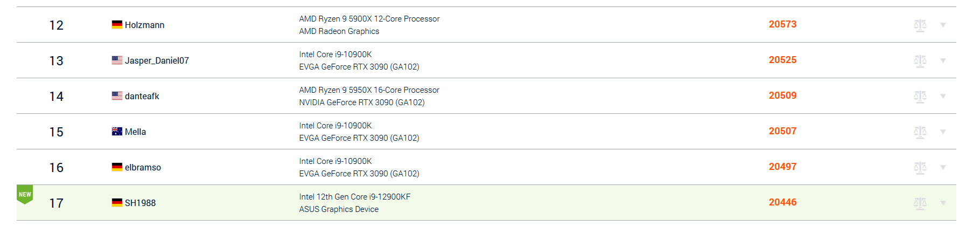Open score 20446 result page
Image resolution: width=980 pixels, height=226 pixels.
782,203
